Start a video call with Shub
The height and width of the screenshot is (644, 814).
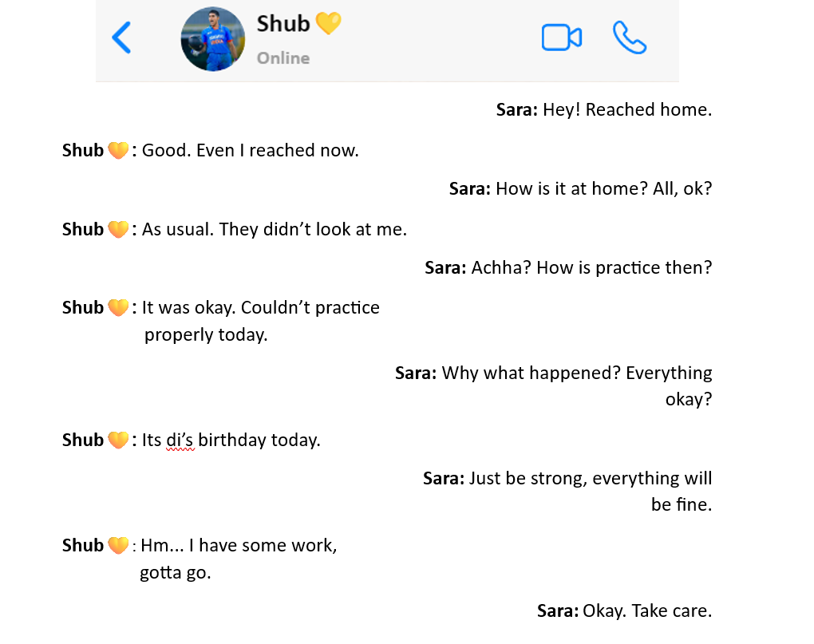pyautogui.click(x=561, y=38)
